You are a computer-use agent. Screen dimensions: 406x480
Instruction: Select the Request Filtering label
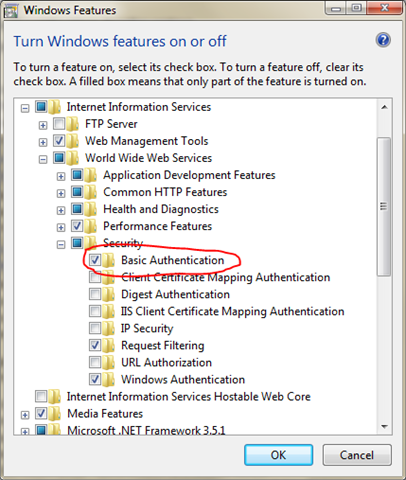(x=163, y=345)
